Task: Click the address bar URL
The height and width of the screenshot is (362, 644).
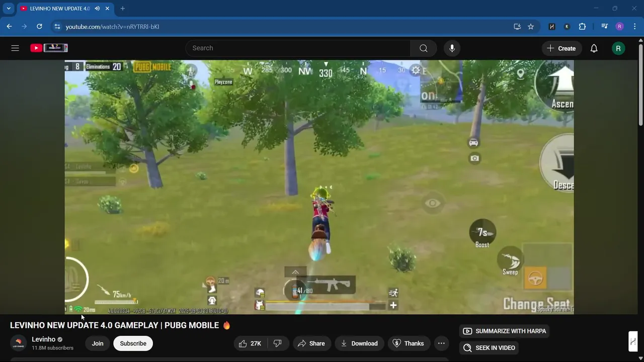Action: coord(112,27)
